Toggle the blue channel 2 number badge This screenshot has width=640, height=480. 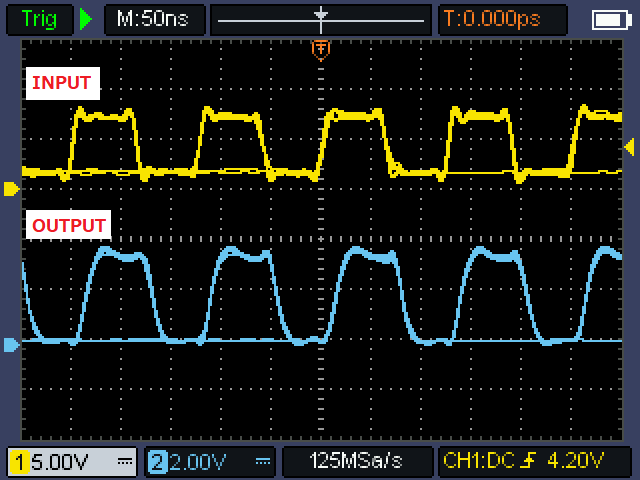157,461
